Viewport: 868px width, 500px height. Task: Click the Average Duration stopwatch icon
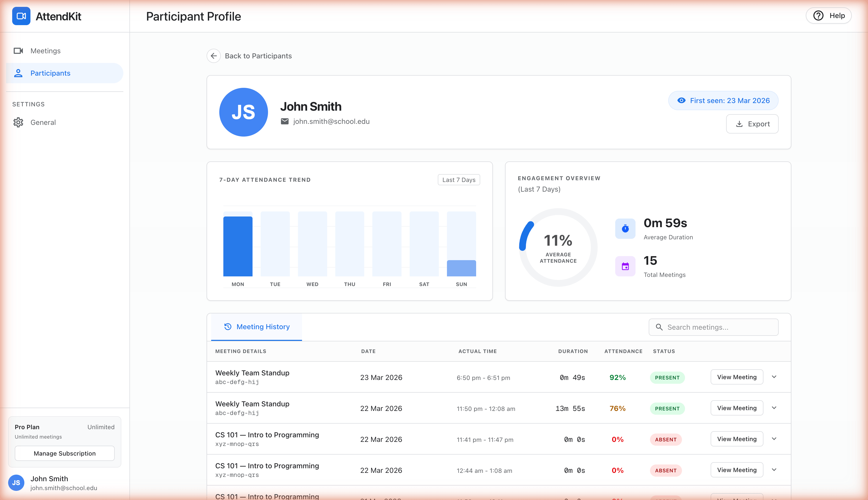coord(625,228)
